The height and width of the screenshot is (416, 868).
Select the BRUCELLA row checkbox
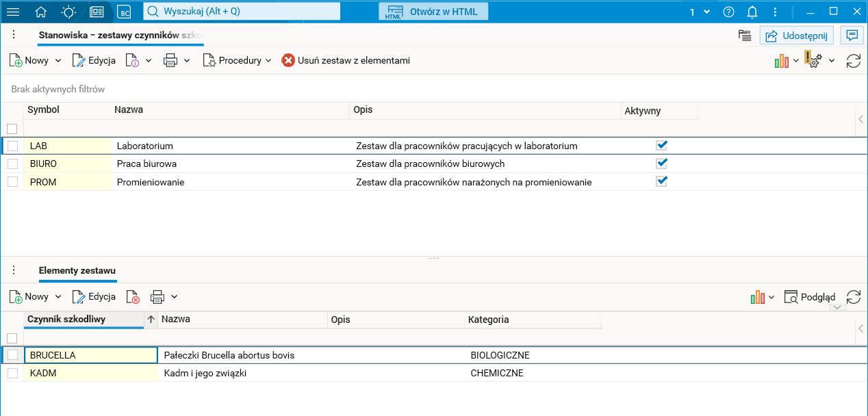point(12,354)
